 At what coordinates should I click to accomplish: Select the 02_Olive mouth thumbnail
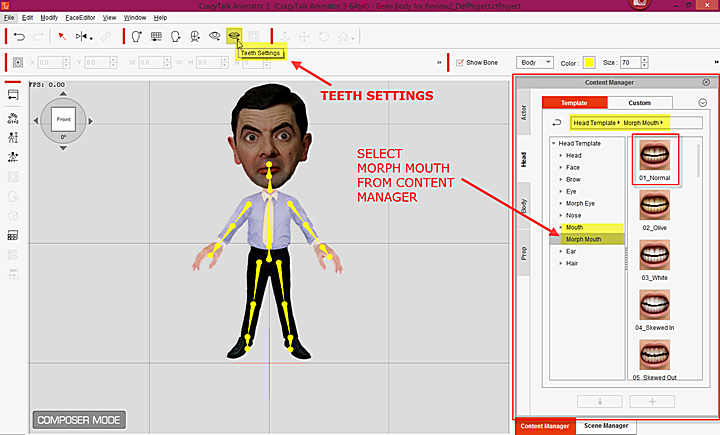(654, 205)
